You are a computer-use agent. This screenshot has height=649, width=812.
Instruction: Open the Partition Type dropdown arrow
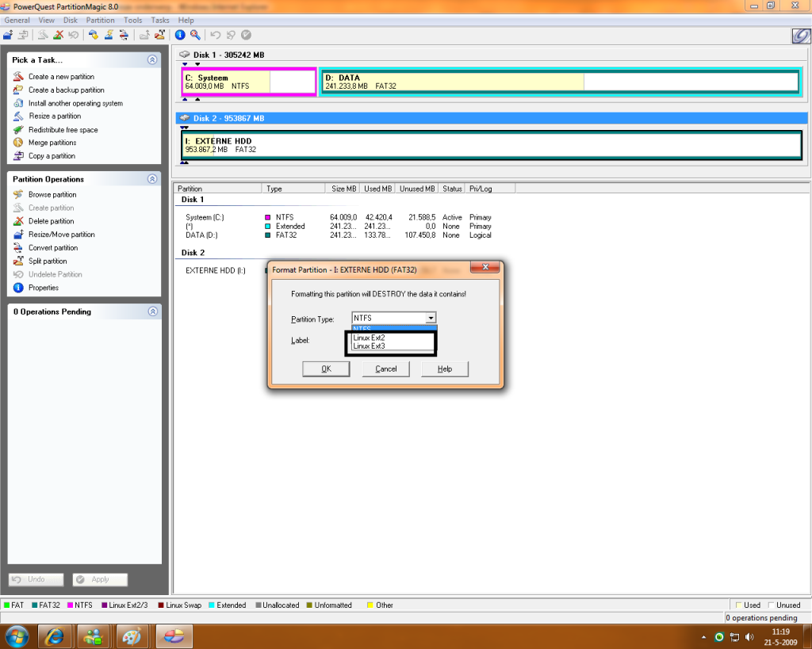point(431,318)
